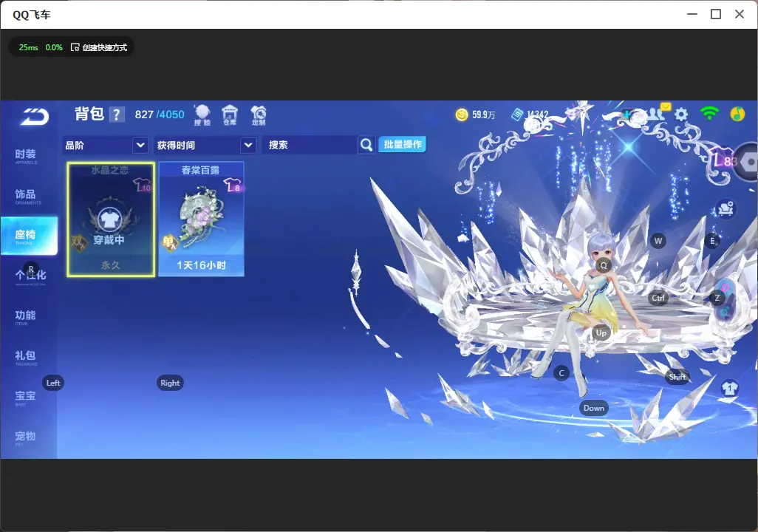Minimize the QQ飞车 window
The height and width of the screenshot is (532, 758).
(692, 15)
